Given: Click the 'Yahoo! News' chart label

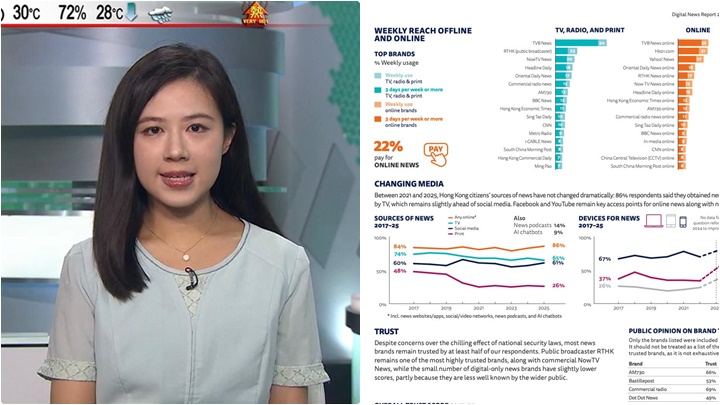Looking at the screenshot, I should click(x=661, y=59).
